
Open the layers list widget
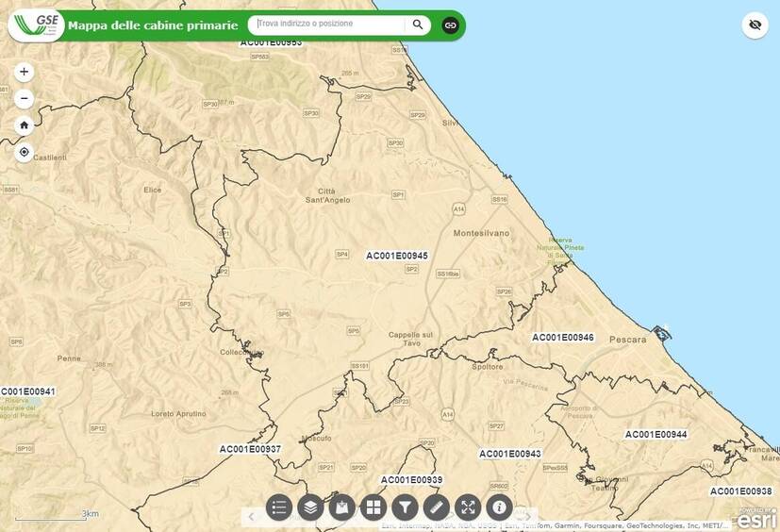tap(310, 507)
